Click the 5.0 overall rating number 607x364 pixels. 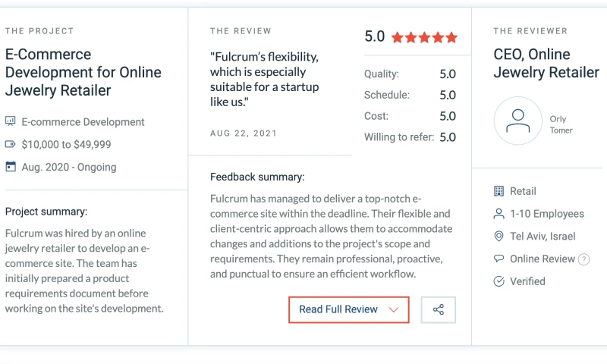(375, 36)
